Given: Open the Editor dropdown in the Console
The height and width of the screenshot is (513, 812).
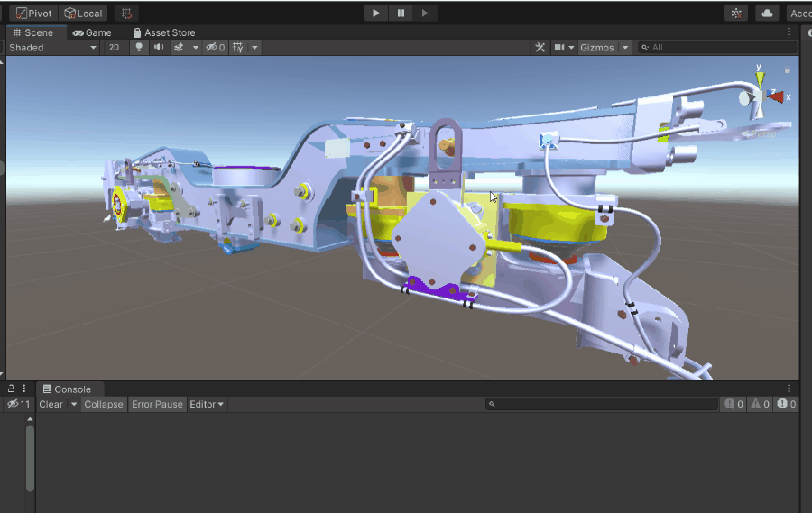Looking at the screenshot, I should [x=207, y=404].
